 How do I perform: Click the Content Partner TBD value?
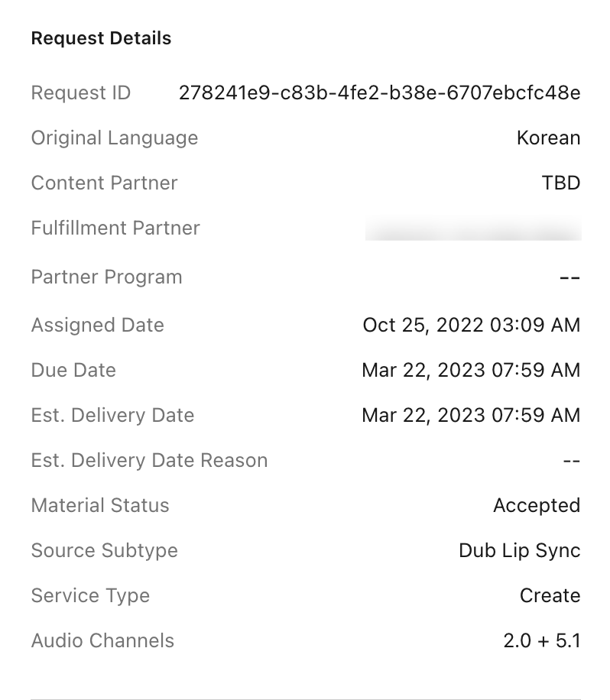(x=561, y=183)
